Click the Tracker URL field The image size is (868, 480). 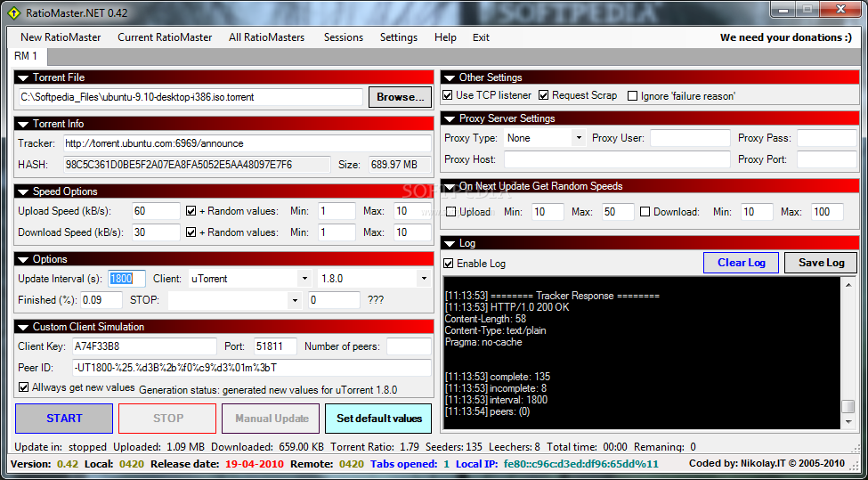[247, 143]
